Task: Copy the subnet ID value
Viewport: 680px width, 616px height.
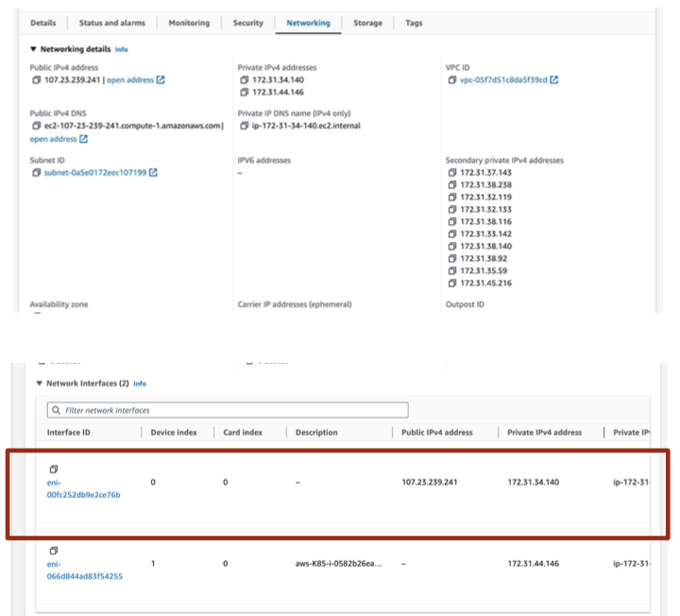Action: (36, 173)
